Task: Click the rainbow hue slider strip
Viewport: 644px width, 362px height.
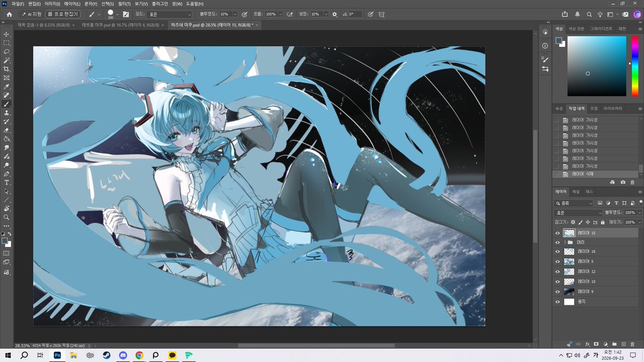Action: pyautogui.click(x=635, y=66)
